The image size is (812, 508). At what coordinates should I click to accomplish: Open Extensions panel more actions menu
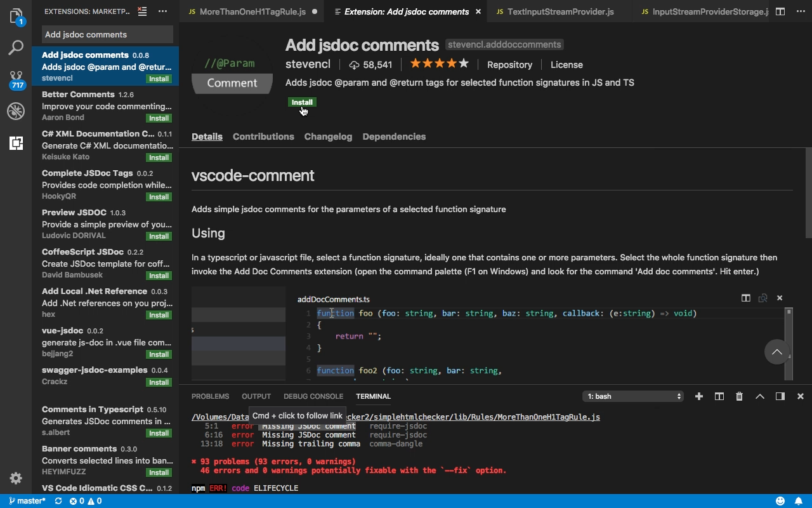pyautogui.click(x=163, y=11)
